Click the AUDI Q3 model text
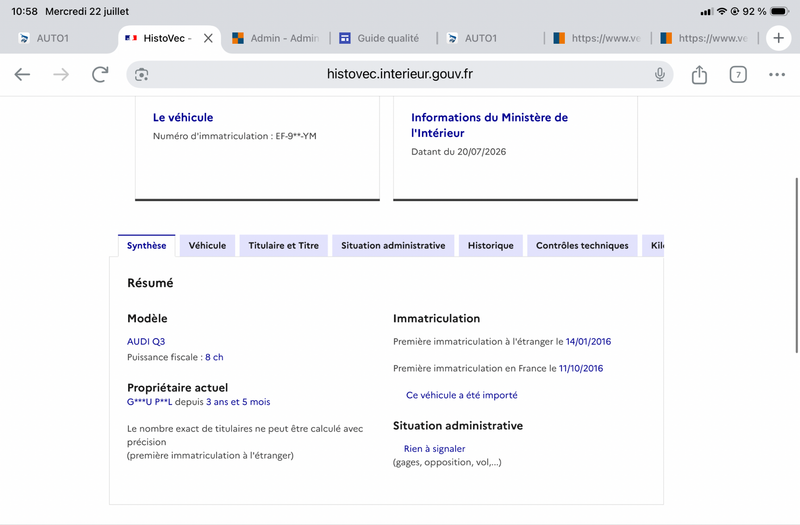 (146, 341)
